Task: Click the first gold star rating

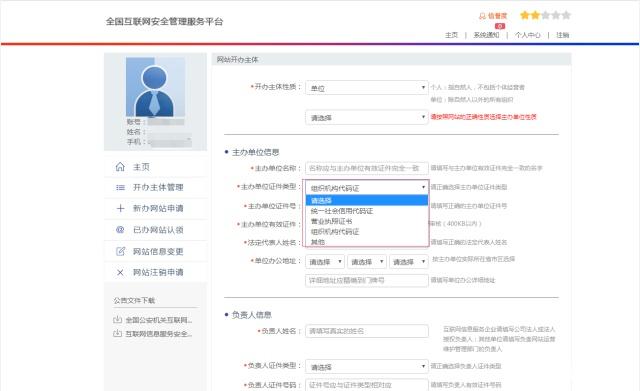Action: (x=525, y=16)
